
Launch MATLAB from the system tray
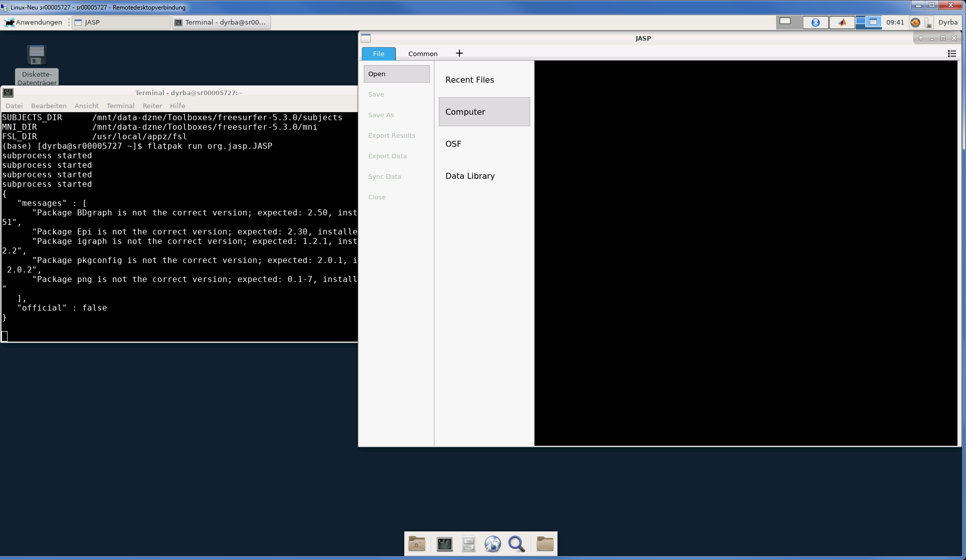pyautogui.click(x=842, y=23)
